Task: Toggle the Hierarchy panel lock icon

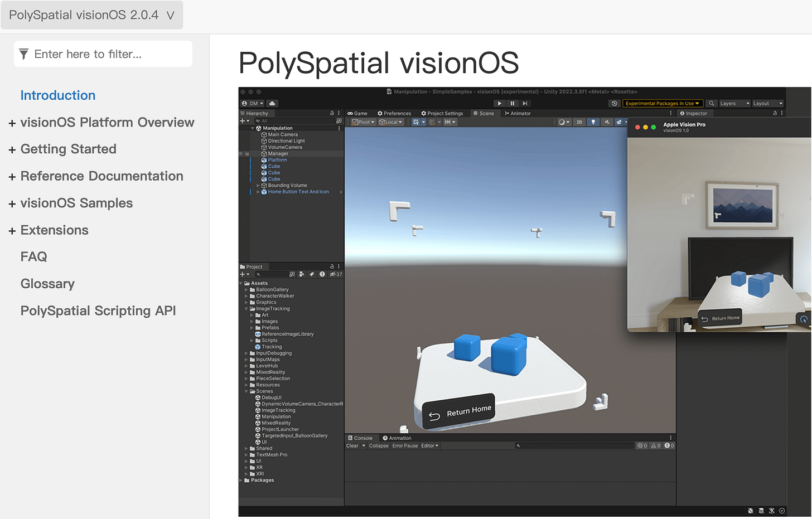Action: tap(332, 113)
